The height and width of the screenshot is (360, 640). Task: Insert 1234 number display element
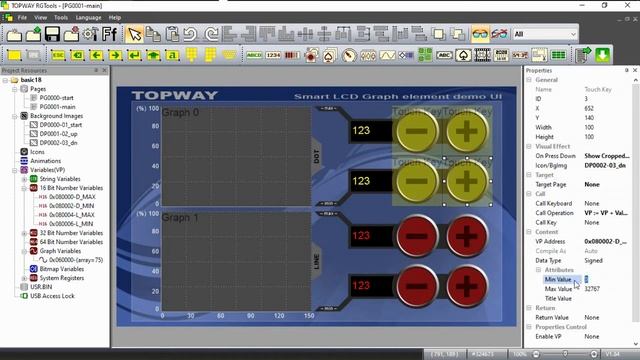click(273, 55)
